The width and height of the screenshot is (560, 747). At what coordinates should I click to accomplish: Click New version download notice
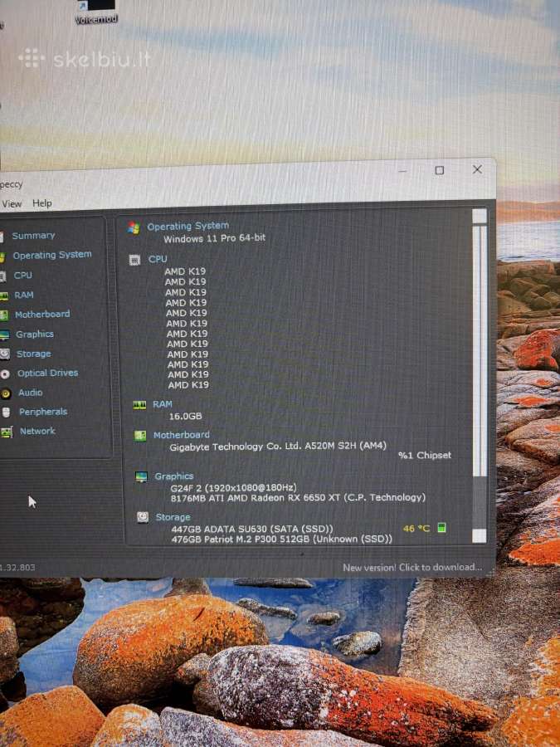pos(412,568)
